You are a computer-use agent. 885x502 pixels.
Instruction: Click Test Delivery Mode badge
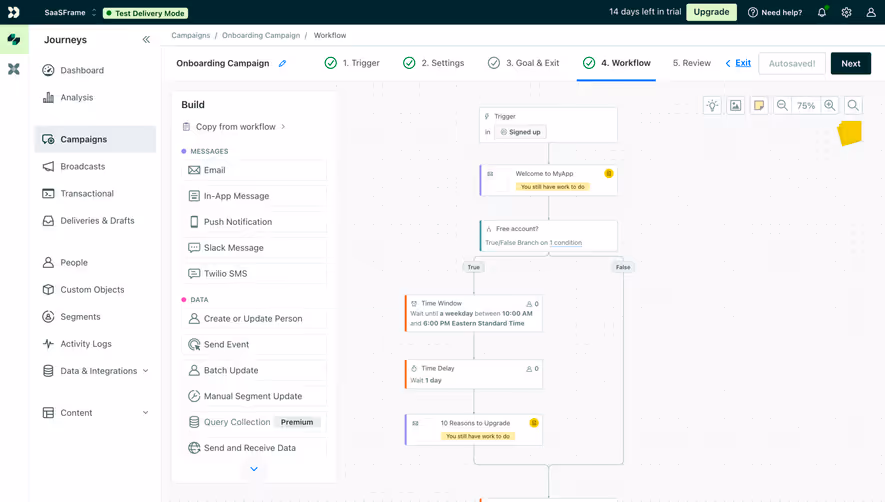click(146, 13)
